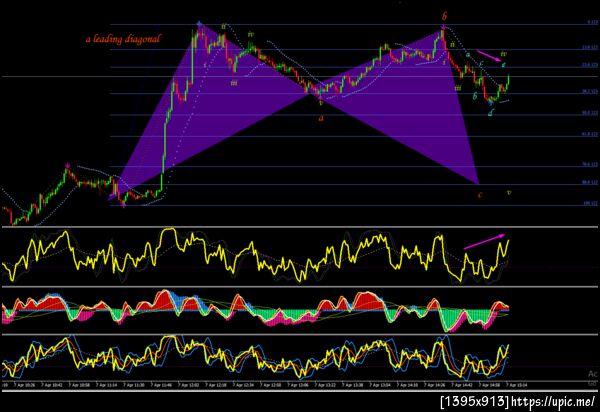Select the yellow "v" label at lower right
Viewport: 600px width, 412px height.
[x=508, y=192]
